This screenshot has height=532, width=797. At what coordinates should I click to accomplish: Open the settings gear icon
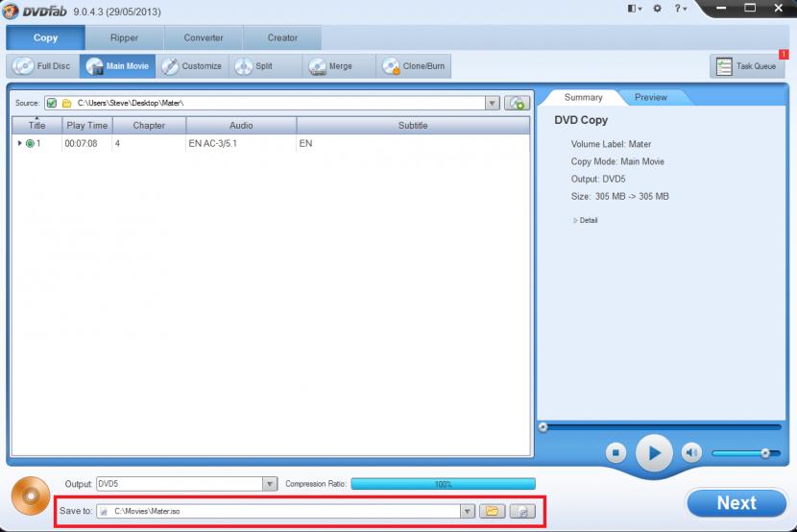(657, 8)
